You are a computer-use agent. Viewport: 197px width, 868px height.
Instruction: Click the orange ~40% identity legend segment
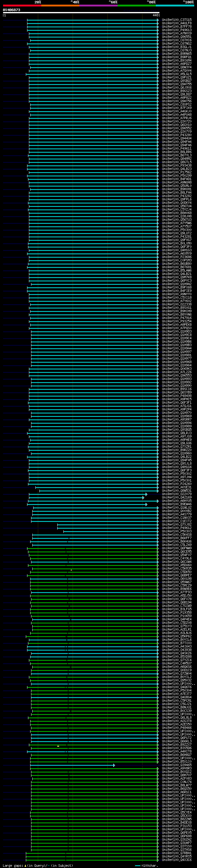pyautogui.click(x=60, y=6)
